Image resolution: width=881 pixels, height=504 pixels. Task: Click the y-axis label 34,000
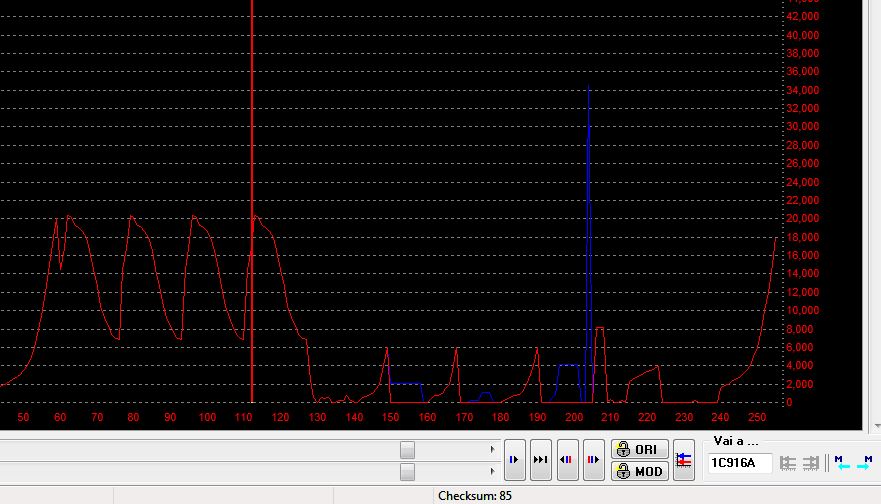coord(802,90)
